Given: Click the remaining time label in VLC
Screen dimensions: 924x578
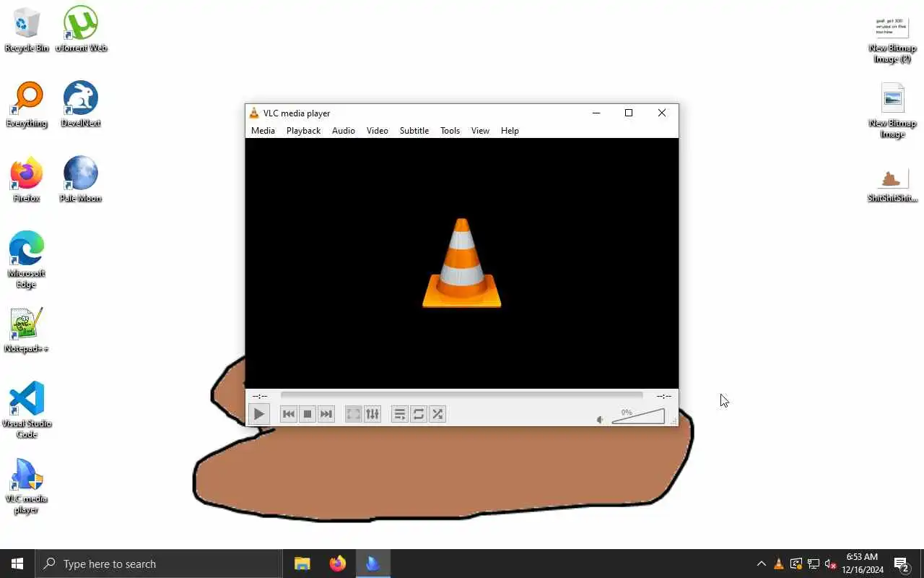Looking at the screenshot, I should (664, 396).
